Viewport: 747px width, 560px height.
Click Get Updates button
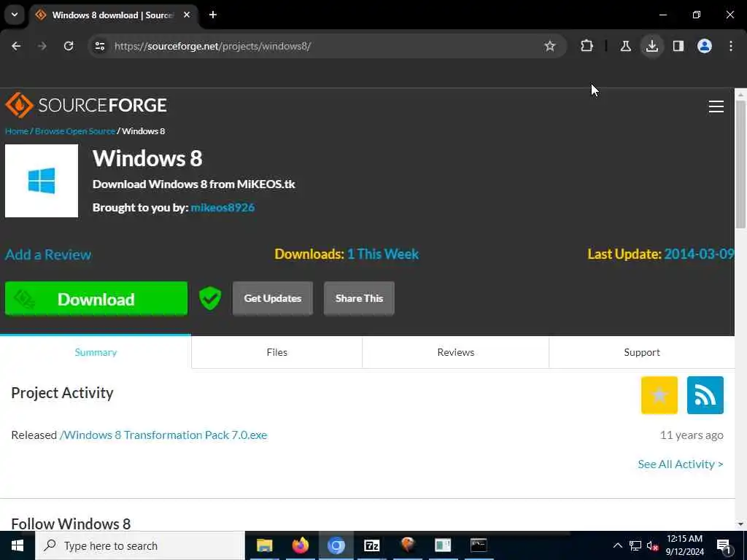tap(273, 298)
